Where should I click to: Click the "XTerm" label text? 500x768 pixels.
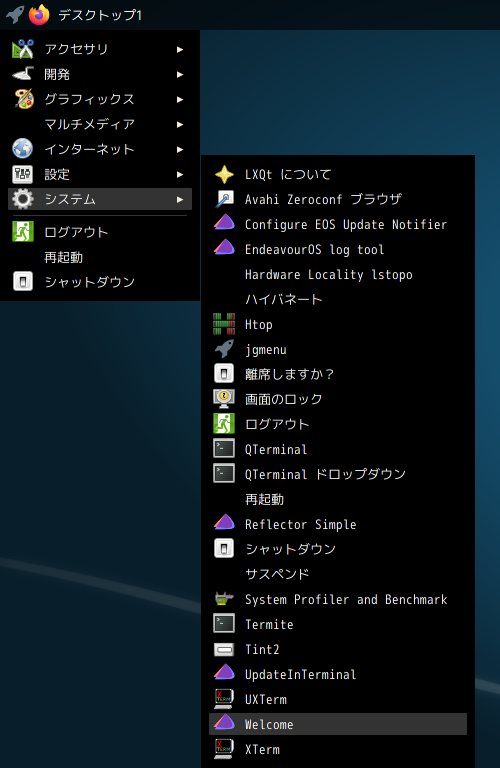pyautogui.click(x=262, y=749)
